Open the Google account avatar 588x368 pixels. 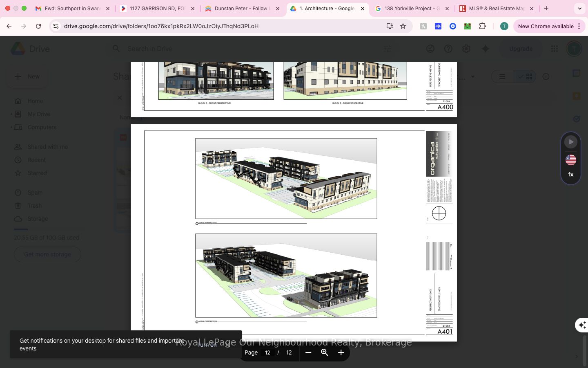tap(574, 49)
